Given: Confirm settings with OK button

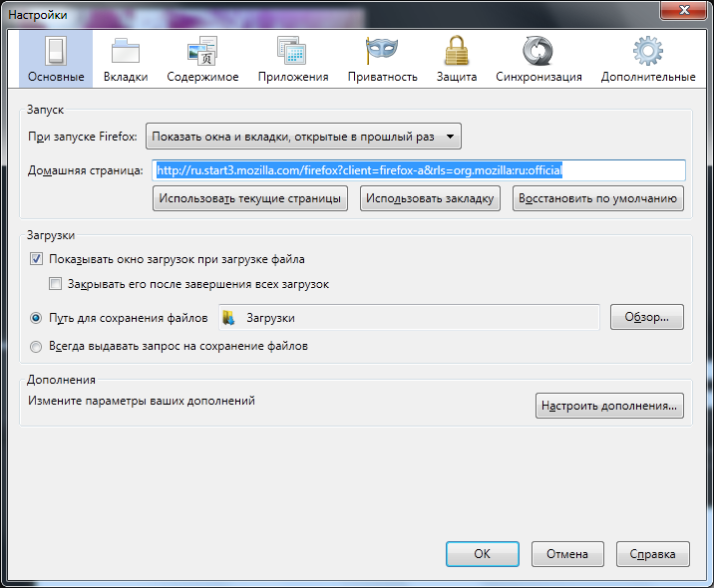Looking at the screenshot, I should click(483, 554).
